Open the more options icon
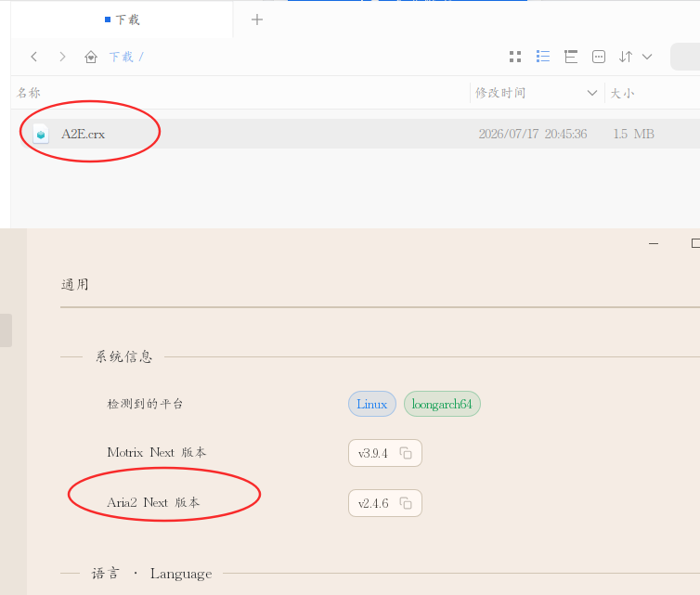The height and width of the screenshot is (595, 700). coord(598,57)
